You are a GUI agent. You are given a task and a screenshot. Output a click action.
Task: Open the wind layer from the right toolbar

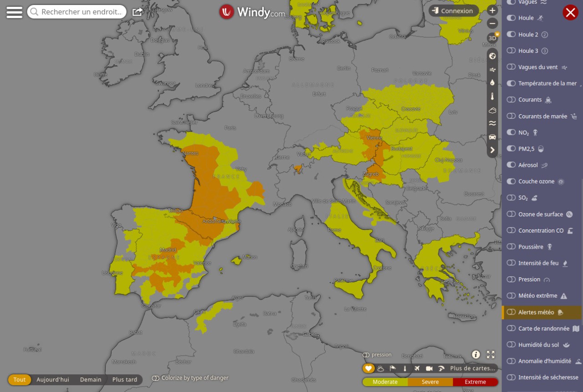click(492, 69)
